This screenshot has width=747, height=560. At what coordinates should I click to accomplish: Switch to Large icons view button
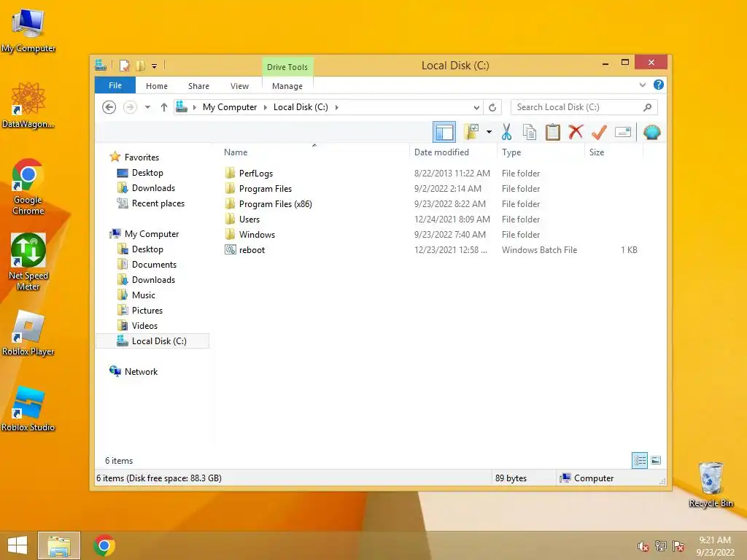656,461
